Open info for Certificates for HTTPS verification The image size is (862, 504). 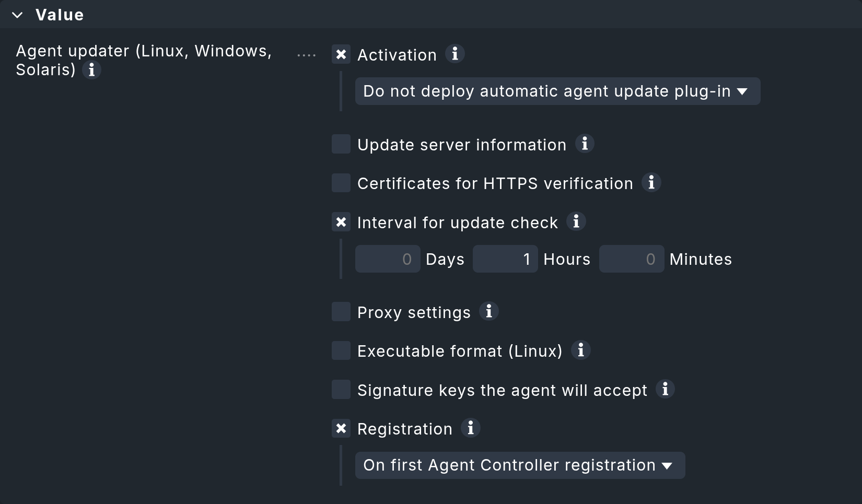651,183
